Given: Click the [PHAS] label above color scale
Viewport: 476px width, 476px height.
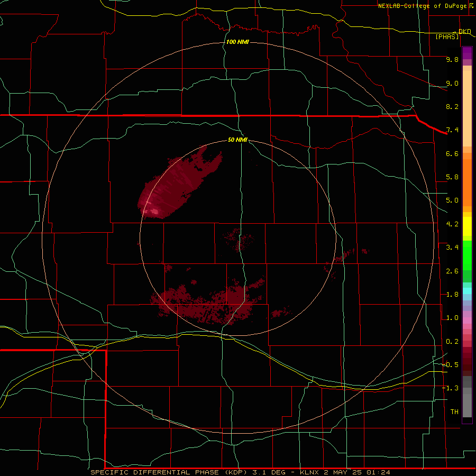Looking at the screenshot, I should click(447, 36).
